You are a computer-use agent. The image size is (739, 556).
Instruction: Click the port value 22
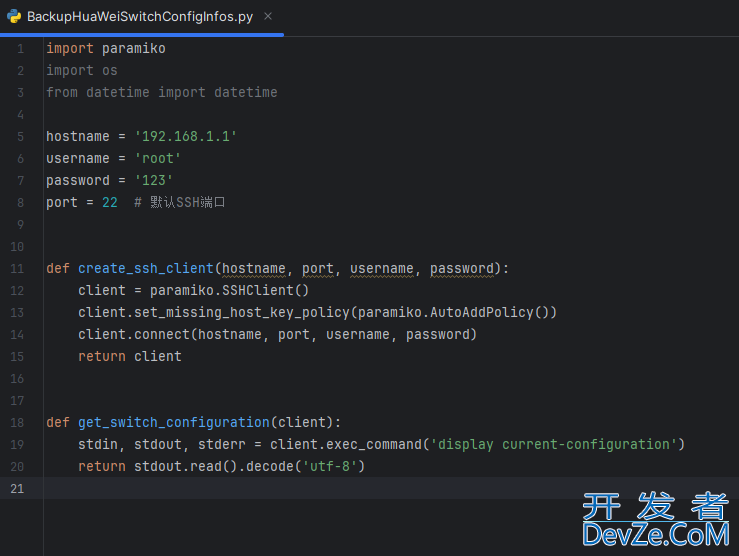(x=110, y=203)
